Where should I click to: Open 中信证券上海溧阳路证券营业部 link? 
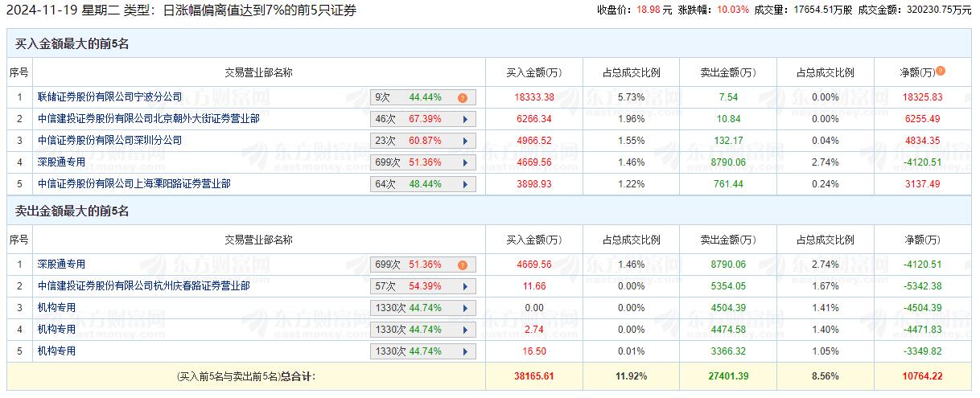tap(134, 184)
